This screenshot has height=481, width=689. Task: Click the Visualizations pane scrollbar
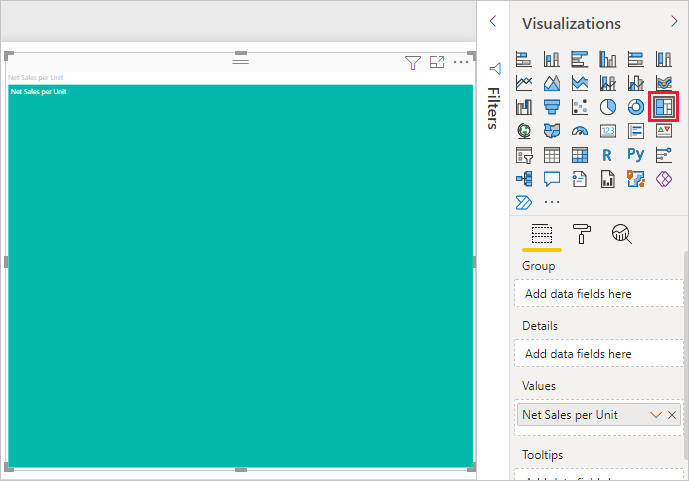(x=686, y=356)
